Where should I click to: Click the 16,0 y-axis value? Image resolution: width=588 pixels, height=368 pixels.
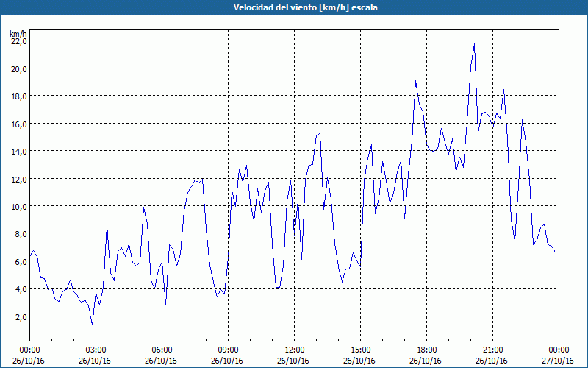click(x=19, y=124)
